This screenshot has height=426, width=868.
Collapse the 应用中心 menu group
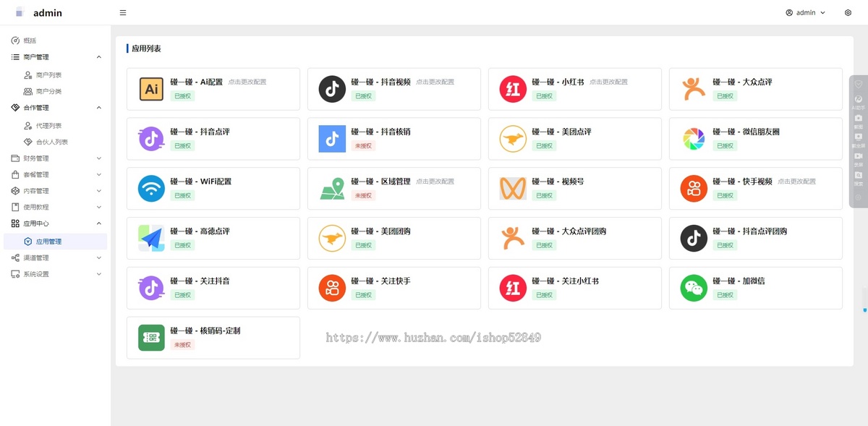pyautogui.click(x=56, y=223)
